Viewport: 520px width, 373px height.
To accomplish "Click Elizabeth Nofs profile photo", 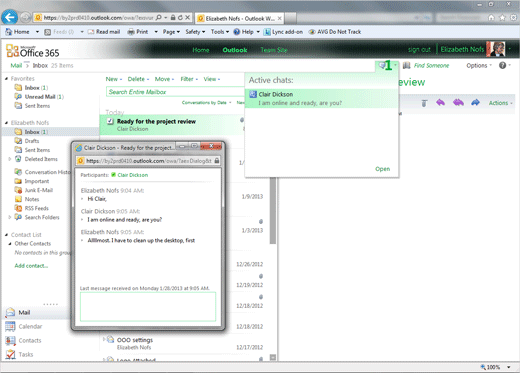I will point(496,49).
